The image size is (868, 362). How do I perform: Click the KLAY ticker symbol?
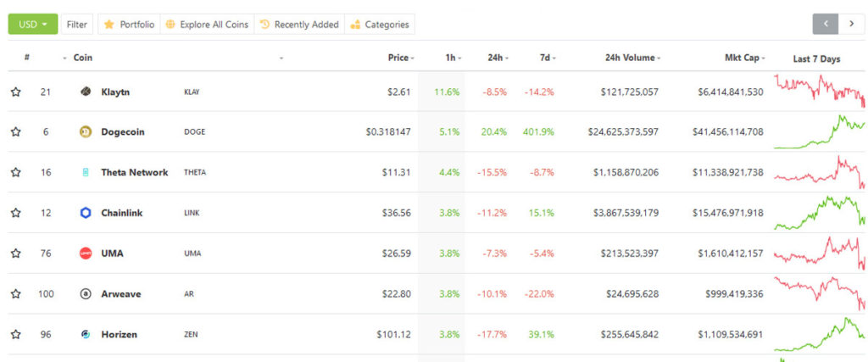pyautogui.click(x=192, y=92)
